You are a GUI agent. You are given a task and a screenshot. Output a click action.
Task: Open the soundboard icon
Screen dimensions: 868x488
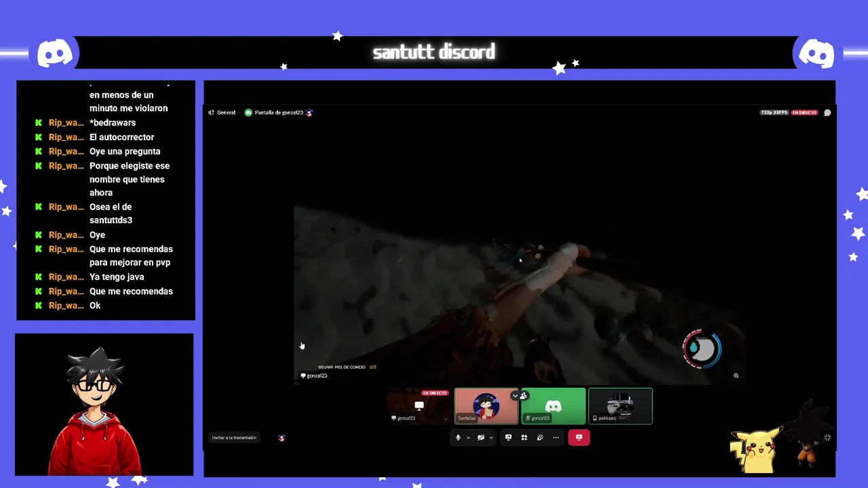click(x=540, y=438)
